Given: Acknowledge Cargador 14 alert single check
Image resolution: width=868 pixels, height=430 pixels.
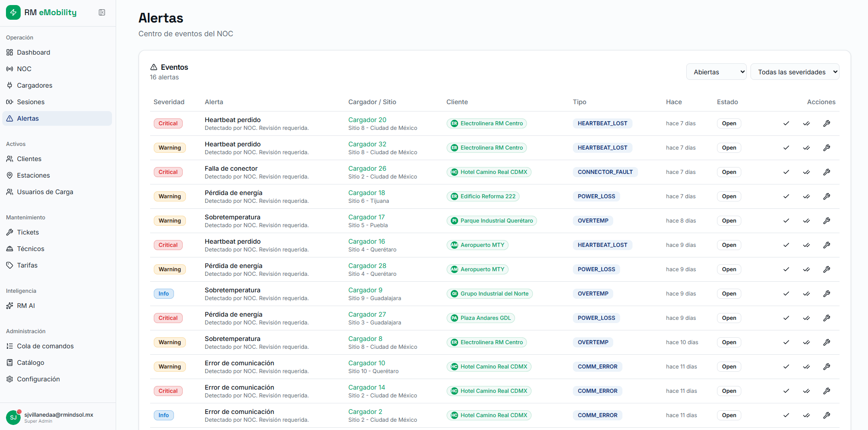Looking at the screenshot, I should [x=786, y=391].
